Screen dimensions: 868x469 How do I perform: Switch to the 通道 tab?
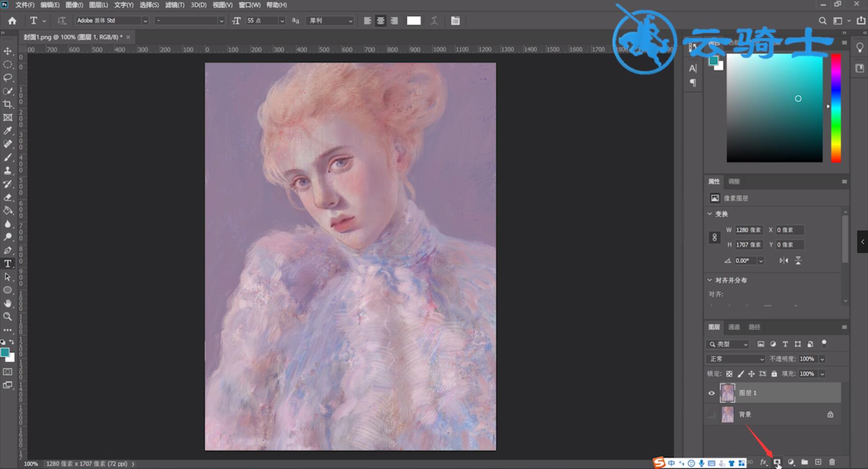click(734, 327)
